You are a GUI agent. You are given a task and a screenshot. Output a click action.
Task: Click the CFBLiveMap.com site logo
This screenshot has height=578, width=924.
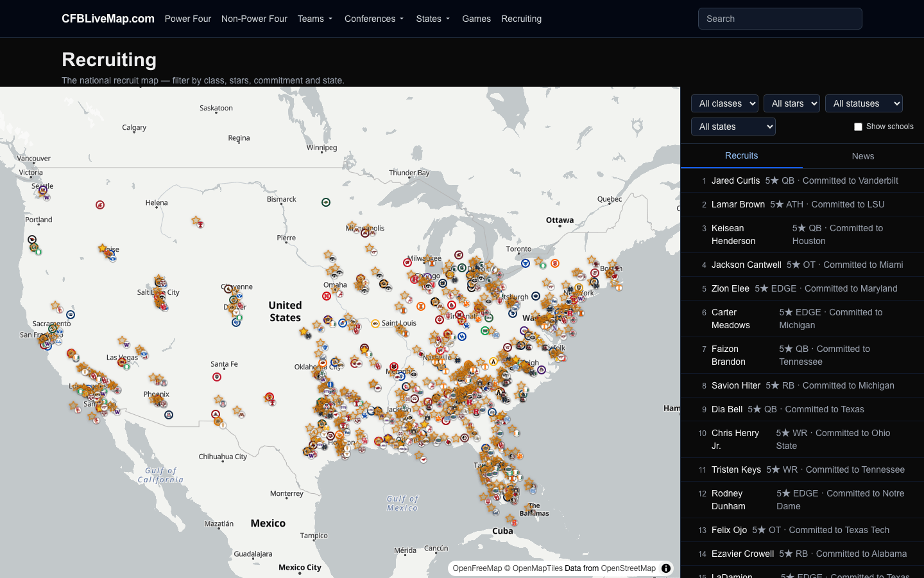point(108,19)
